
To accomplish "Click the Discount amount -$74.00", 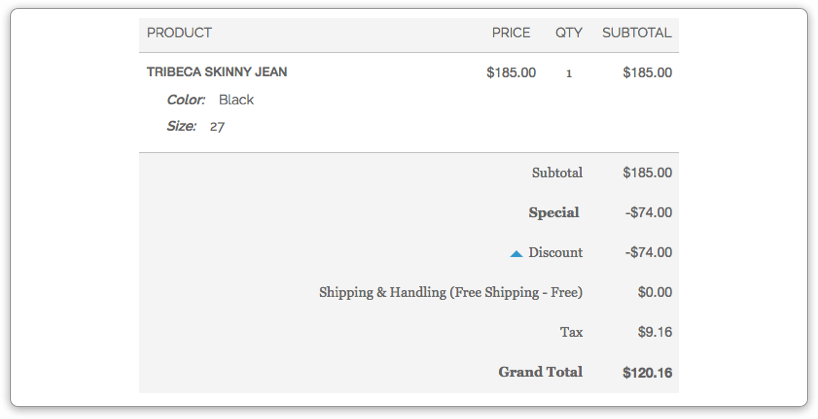I will tap(648, 253).
